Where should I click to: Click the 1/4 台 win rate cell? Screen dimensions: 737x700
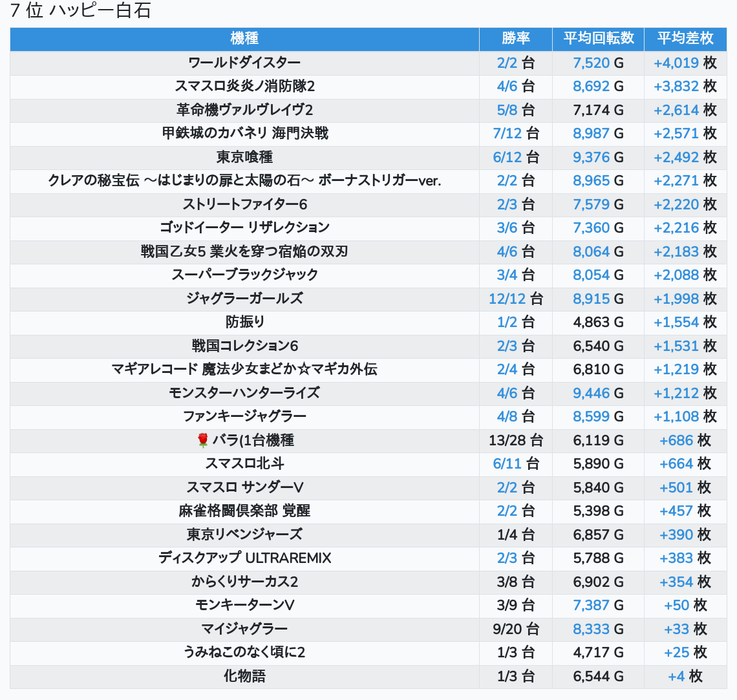point(516,535)
